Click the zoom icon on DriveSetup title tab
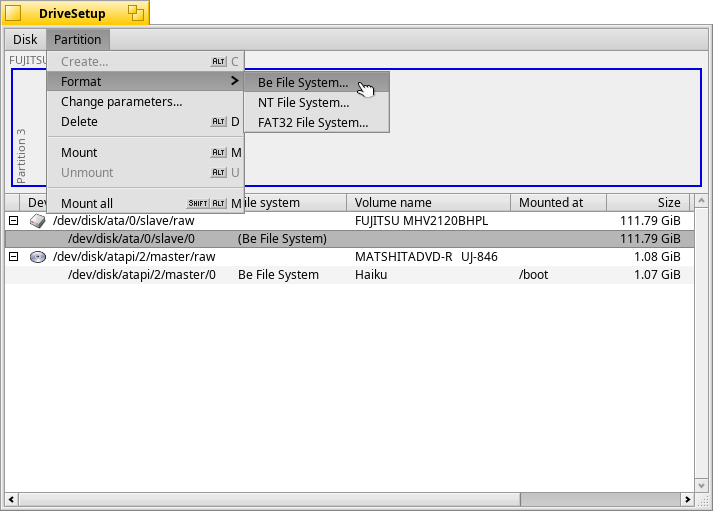The image size is (713, 511). coord(134,14)
